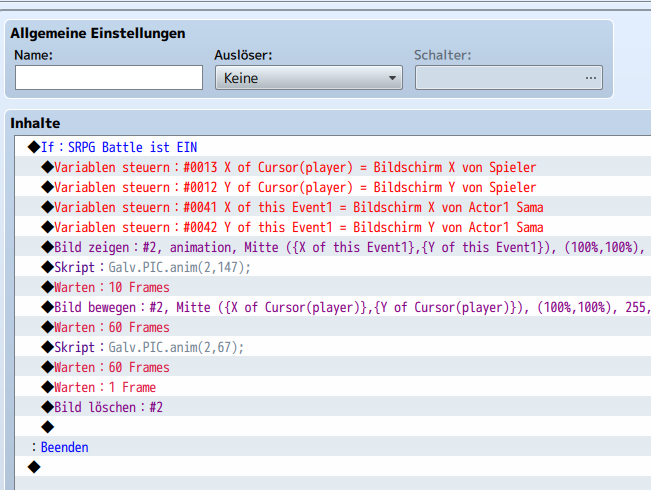Select the last empty diamond line below Beenden
Image resolution: width=651 pixels, height=490 pixels.
pos(333,467)
